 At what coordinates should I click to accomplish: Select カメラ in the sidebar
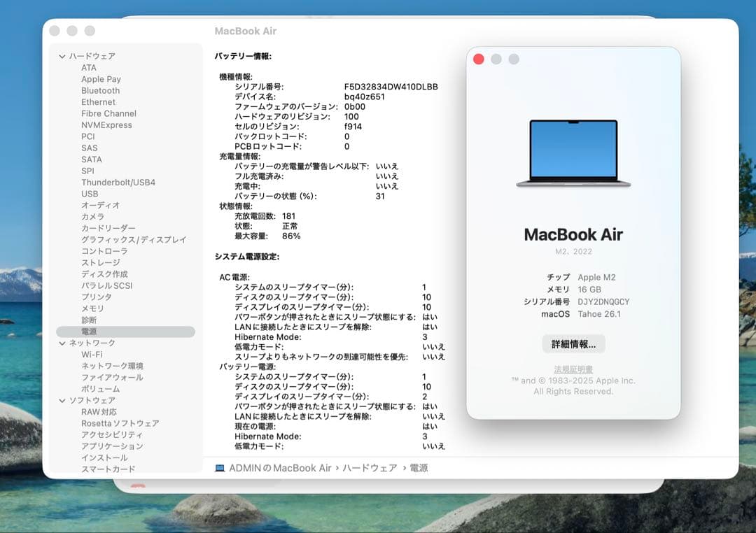(92, 217)
